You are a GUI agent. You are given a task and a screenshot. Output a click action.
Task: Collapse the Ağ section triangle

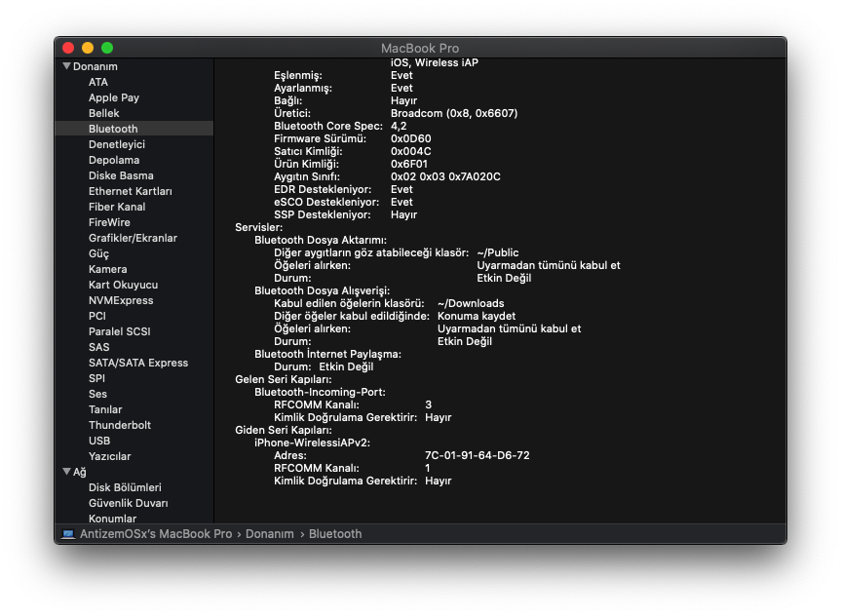(66, 472)
